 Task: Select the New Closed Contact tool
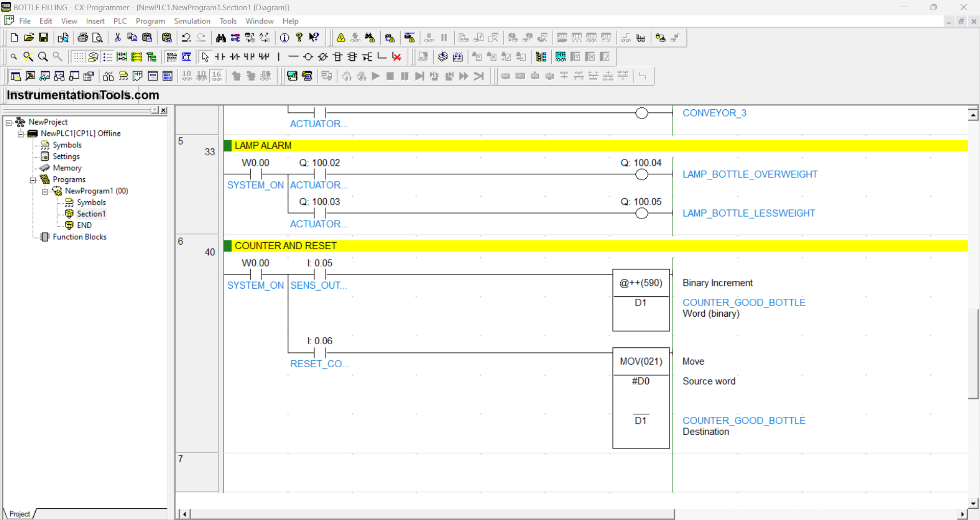[235, 57]
